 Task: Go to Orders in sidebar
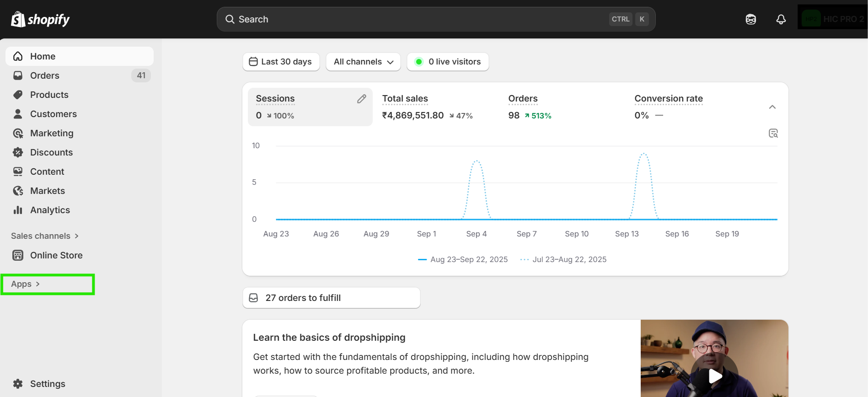click(45, 75)
